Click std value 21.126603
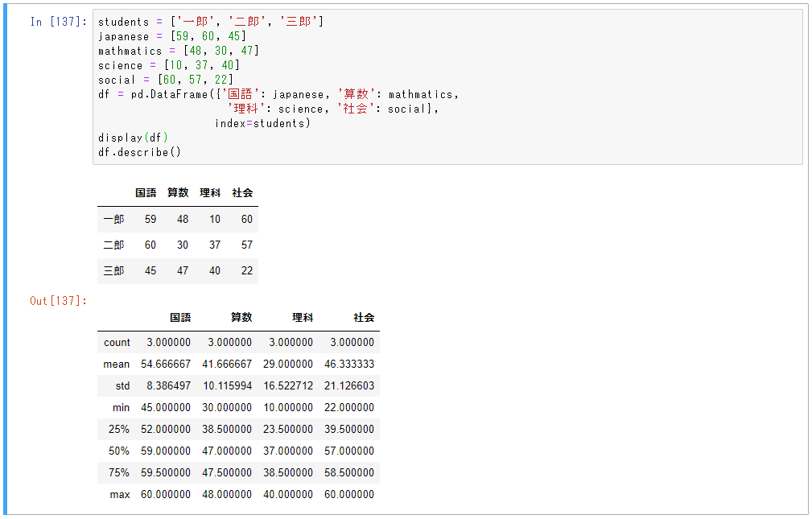812x519 pixels. (349, 386)
